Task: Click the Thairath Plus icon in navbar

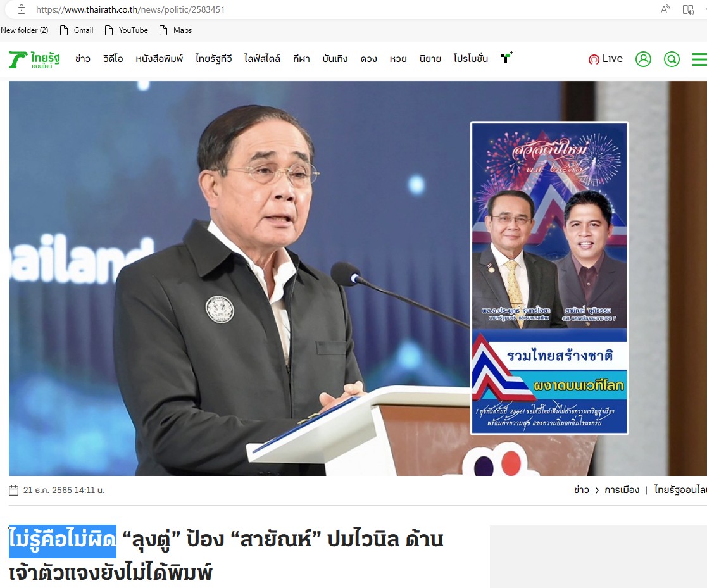Action: (x=507, y=58)
